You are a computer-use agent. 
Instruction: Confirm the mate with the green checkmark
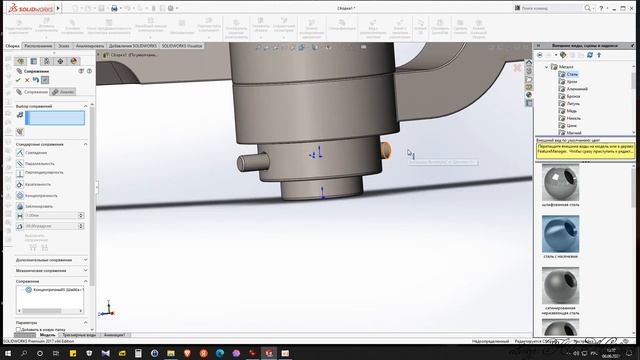click(18, 80)
